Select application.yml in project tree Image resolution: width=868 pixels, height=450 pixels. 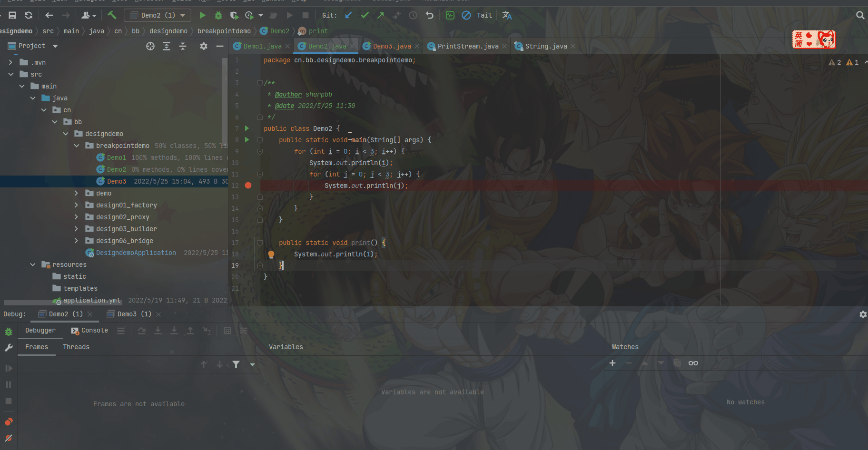(x=92, y=300)
